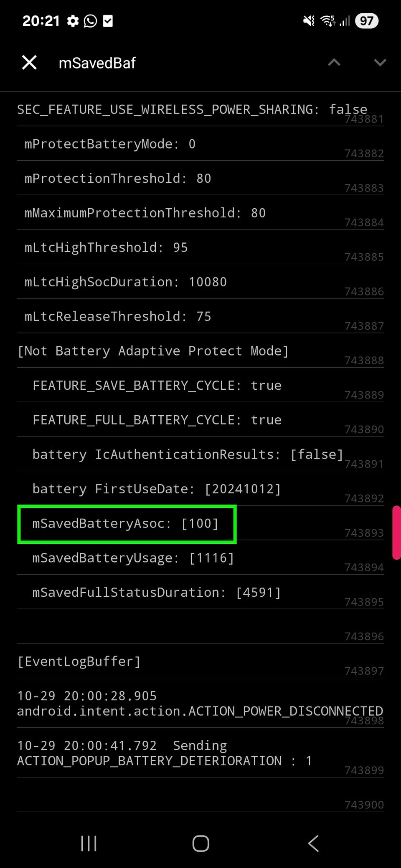Tap the ACTION_POWER_DISCONNECTED log entry
Image resolution: width=401 pixels, height=868 pixels.
tap(200, 704)
